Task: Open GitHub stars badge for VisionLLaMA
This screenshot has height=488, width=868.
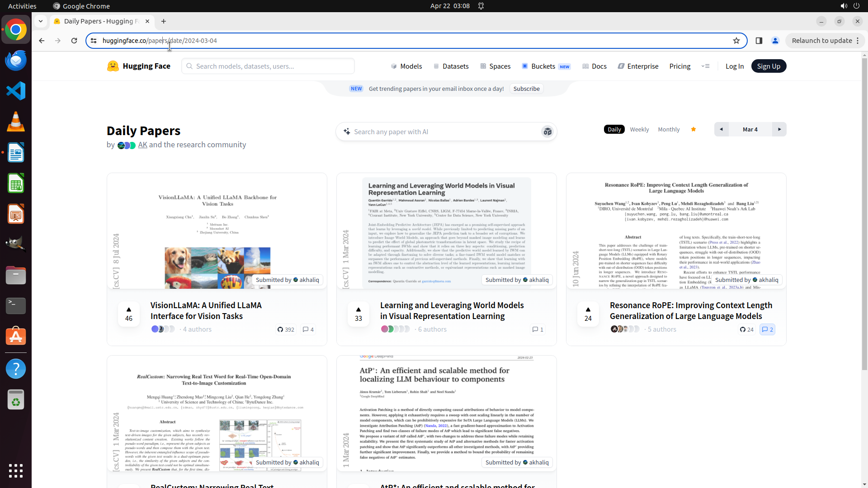Action: [x=286, y=329]
